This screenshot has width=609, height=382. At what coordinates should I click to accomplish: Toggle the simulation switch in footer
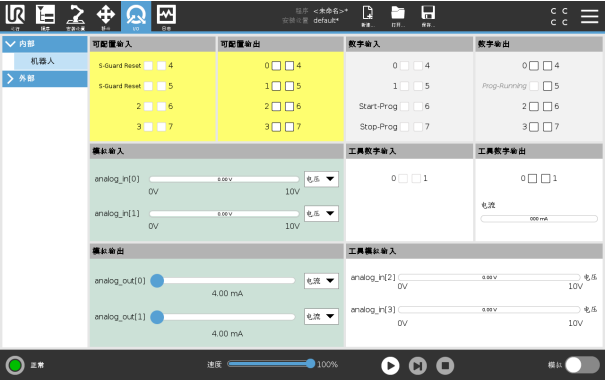click(x=582, y=365)
